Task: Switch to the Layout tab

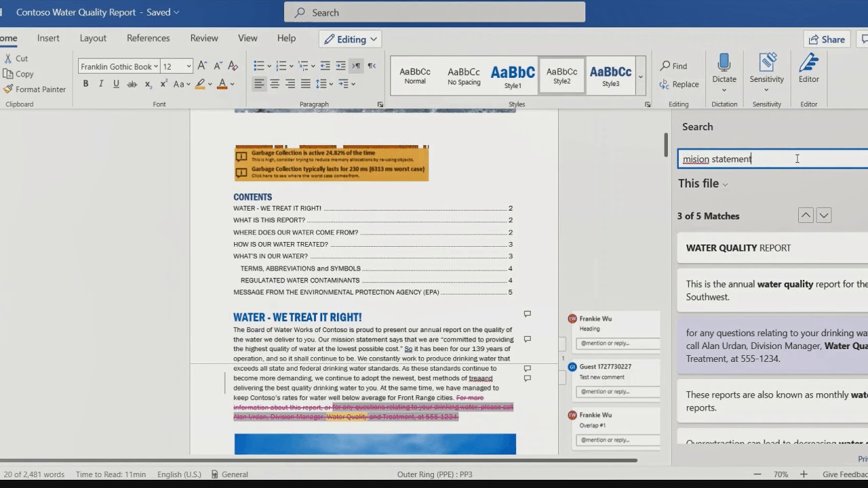Action: click(x=93, y=38)
